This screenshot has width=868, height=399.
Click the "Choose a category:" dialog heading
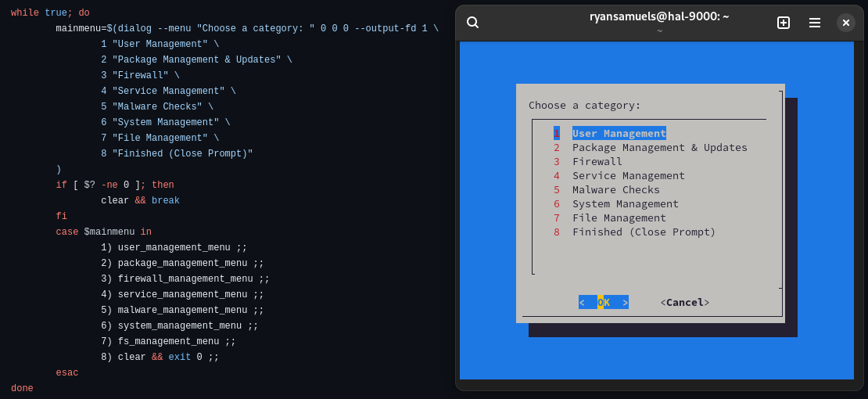coord(584,105)
